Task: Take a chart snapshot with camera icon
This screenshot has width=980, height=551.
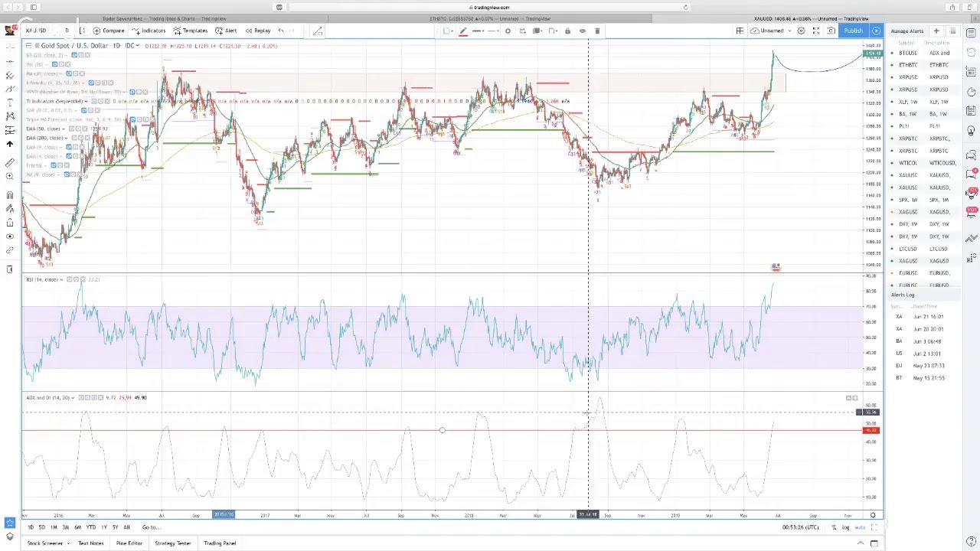Action: (x=831, y=31)
